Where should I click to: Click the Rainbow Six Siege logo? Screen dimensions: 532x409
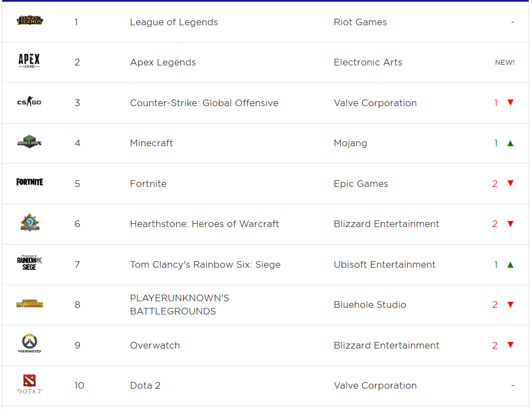29,263
